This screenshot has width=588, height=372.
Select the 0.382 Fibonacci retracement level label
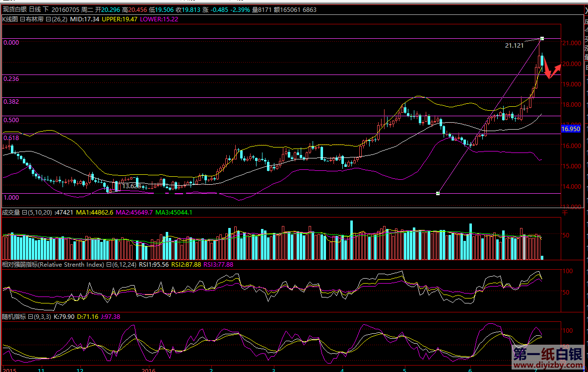11,101
